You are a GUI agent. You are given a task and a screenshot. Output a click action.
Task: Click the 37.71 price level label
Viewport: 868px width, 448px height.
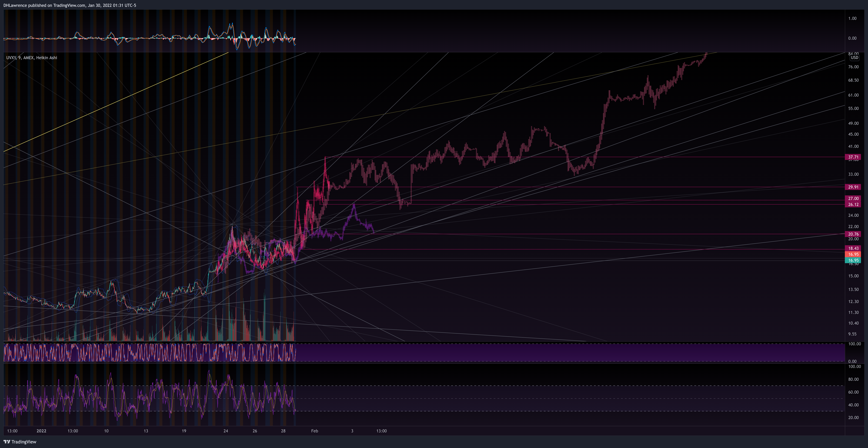(x=853, y=157)
